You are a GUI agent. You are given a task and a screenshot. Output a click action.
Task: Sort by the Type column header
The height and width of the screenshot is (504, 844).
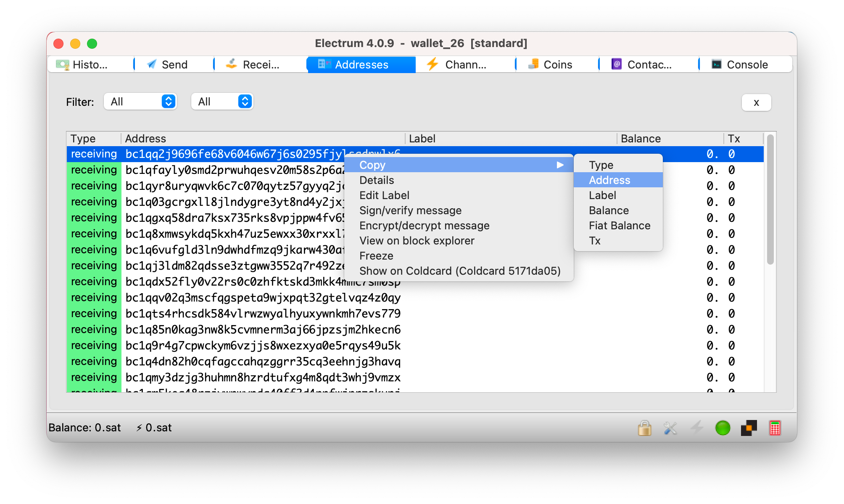coord(94,139)
